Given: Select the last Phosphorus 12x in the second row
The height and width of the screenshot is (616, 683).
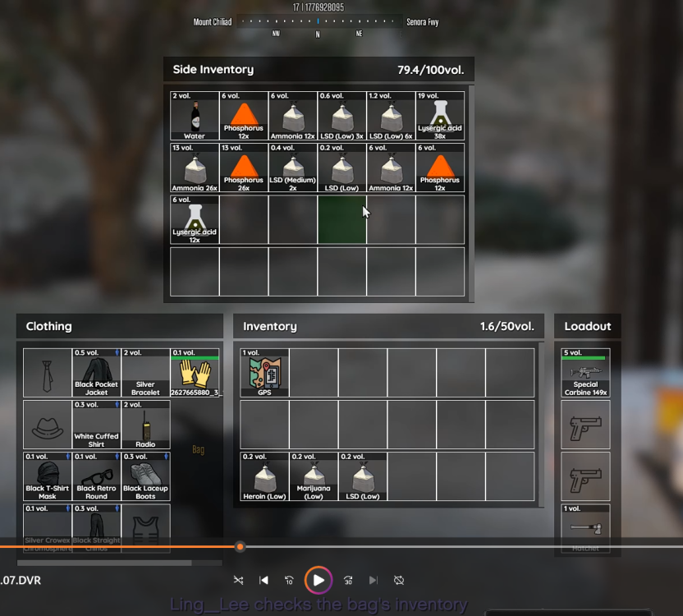Looking at the screenshot, I should click(x=440, y=168).
